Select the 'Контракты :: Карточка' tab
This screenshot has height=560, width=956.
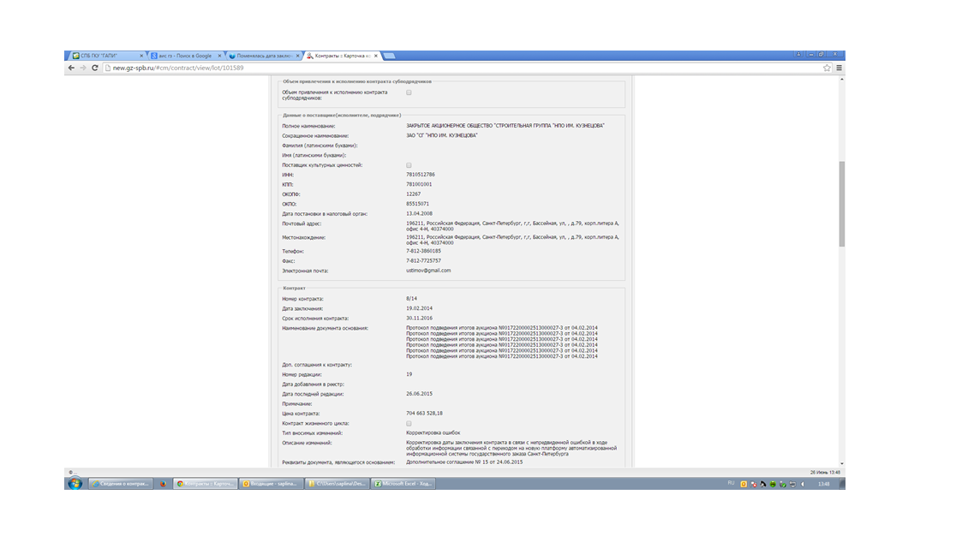(x=342, y=56)
